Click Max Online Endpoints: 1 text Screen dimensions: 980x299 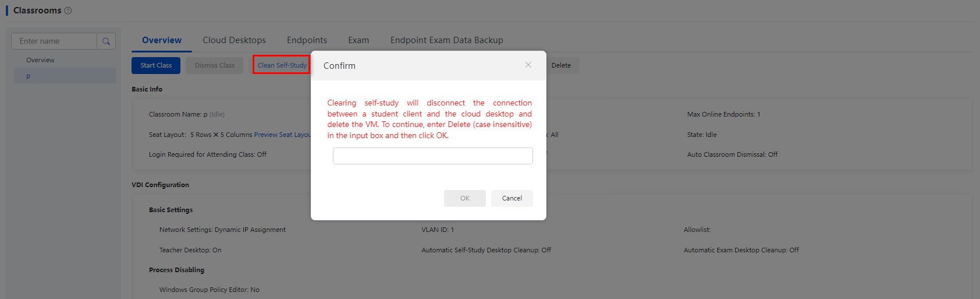[x=723, y=114]
